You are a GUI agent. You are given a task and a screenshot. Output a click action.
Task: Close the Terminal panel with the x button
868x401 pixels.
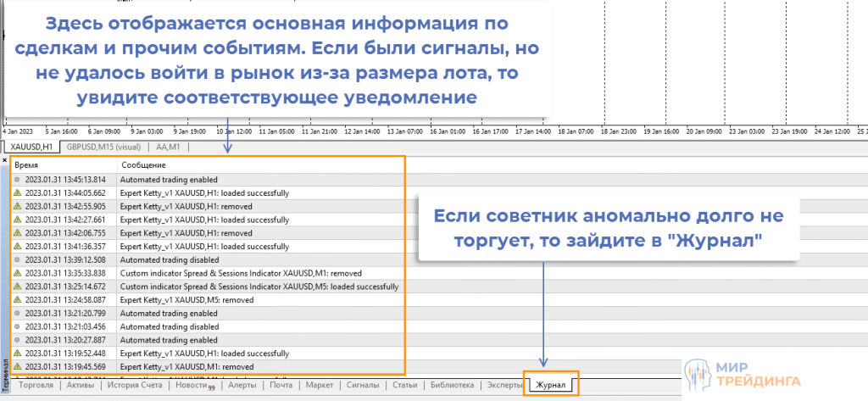click(4, 160)
